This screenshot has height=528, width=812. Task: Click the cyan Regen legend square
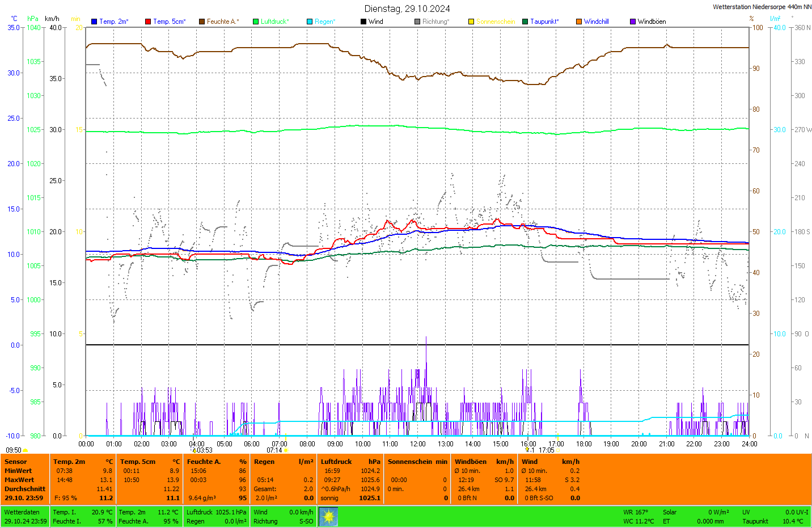coord(310,22)
